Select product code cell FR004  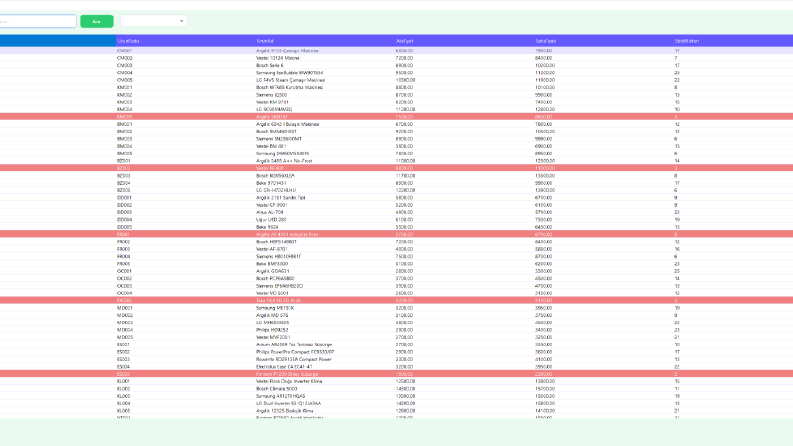click(123, 256)
